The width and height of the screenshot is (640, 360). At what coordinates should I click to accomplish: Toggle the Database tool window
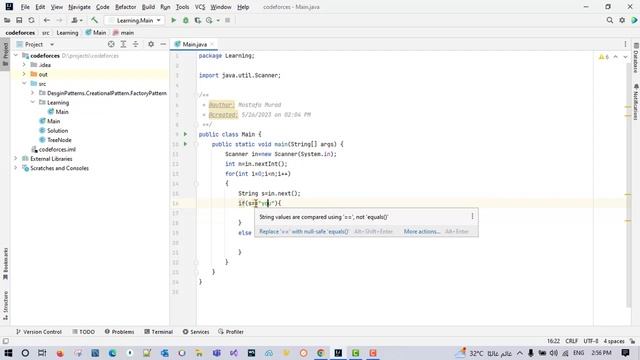[x=636, y=58]
